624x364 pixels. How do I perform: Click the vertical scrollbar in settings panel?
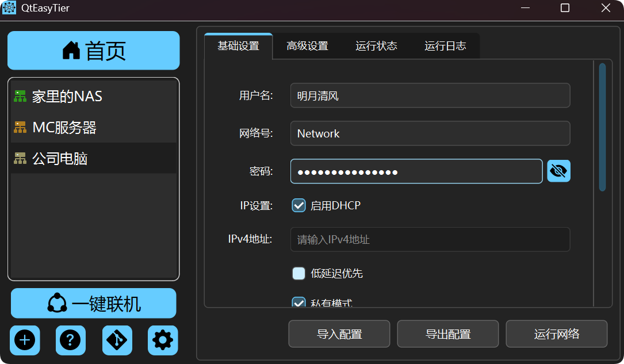tap(602, 127)
